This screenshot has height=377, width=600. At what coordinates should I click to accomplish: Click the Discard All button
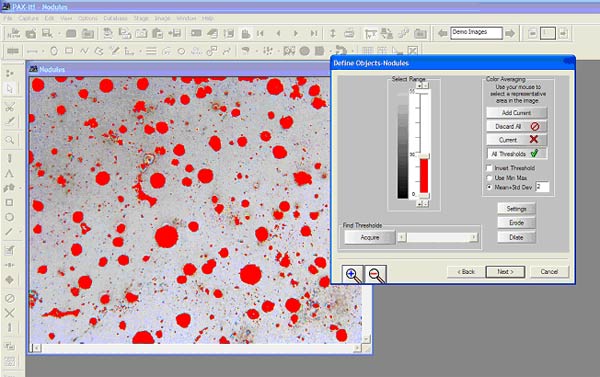(x=517, y=126)
